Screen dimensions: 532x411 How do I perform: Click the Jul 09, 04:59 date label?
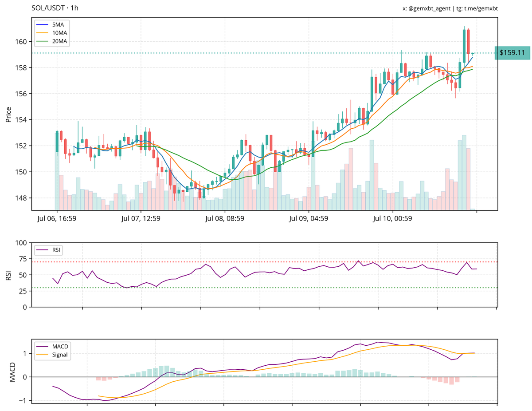[309, 218]
